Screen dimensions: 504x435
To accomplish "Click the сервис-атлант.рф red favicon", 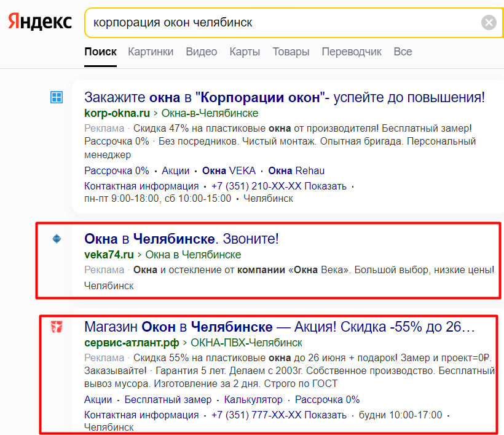I will pos(57,327).
